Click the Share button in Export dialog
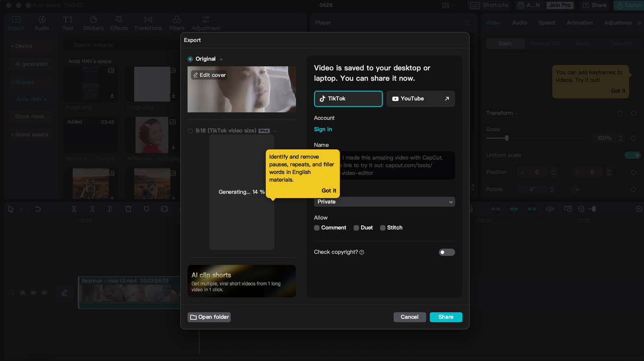Viewport: 644px width, 361px height. pos(446,317)
